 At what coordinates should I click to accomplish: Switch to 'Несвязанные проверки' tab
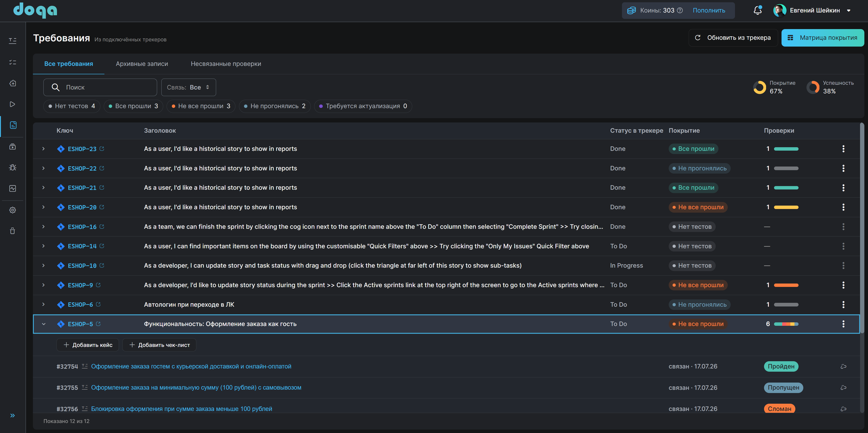[x=226, y=64]
